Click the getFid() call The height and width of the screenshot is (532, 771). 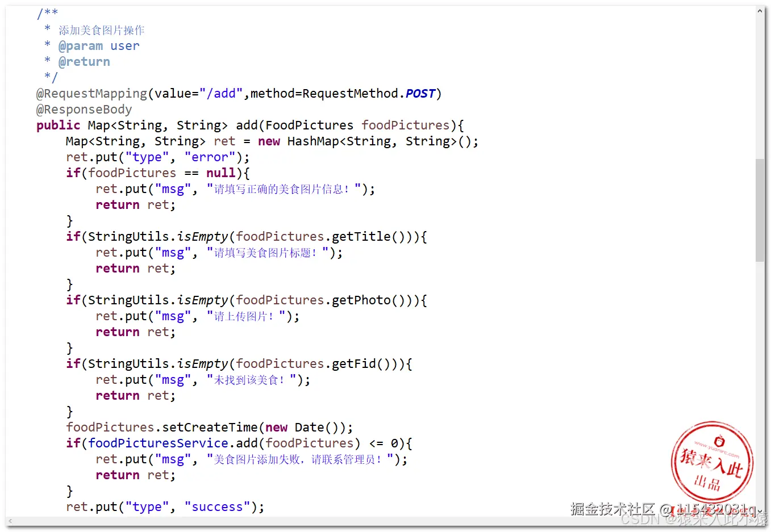tap(361, 364)
